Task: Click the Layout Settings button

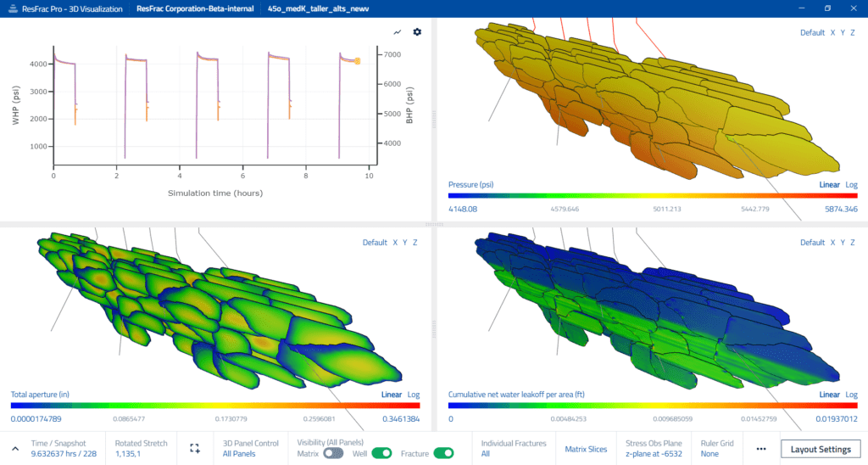Action: coord(821,448)
